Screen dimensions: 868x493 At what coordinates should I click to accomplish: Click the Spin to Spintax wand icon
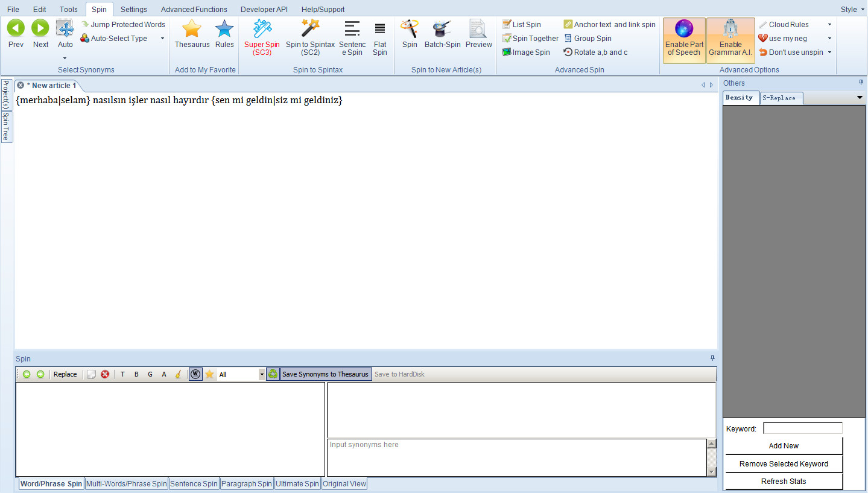click(x=310, y=29)
